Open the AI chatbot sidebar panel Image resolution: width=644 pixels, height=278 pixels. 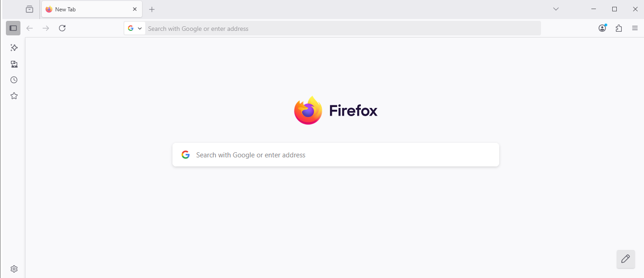click(x=14, y=48)
